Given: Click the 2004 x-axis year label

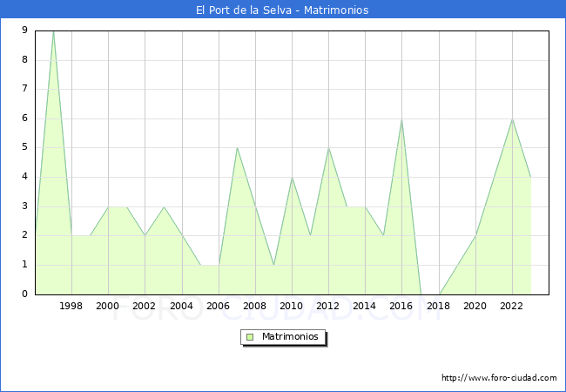Looking at the screenshot, I should point(181,307).
